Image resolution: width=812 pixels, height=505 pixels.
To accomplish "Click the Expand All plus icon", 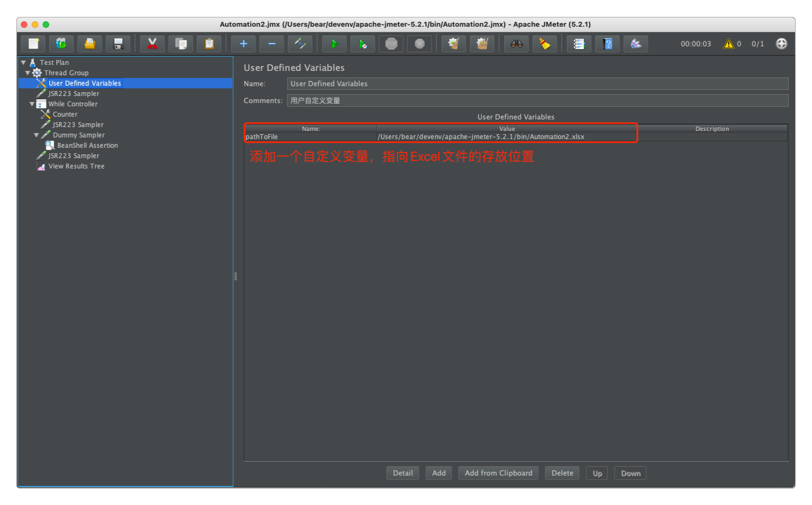I will 244,44.
